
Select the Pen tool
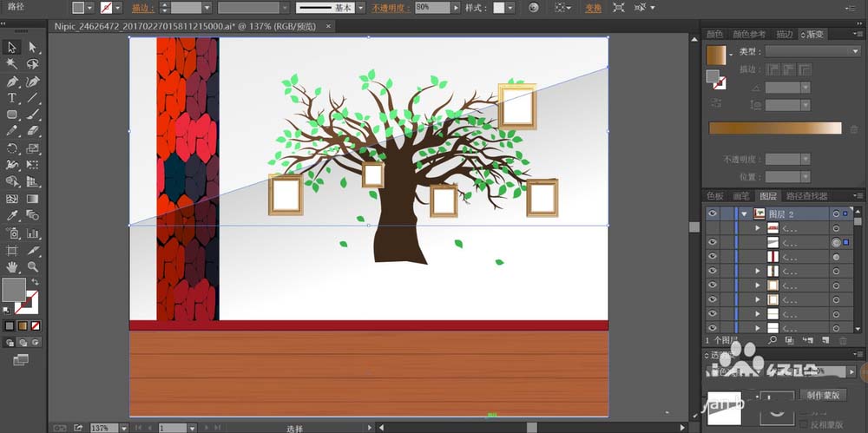pyautogui.click(x=11, y=82)
